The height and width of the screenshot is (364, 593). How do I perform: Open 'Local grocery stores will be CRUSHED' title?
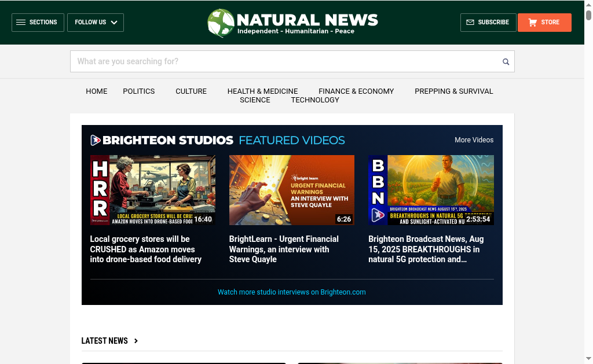145,249
